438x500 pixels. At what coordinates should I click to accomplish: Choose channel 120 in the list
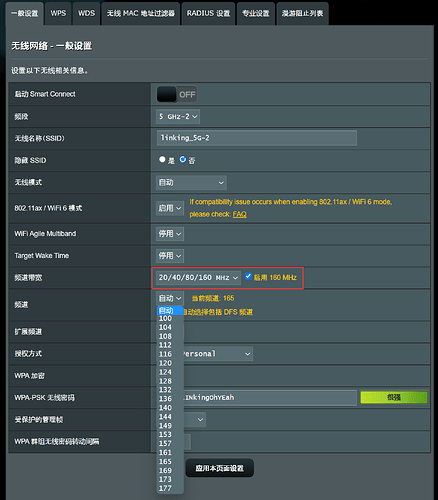pos(170,363)
